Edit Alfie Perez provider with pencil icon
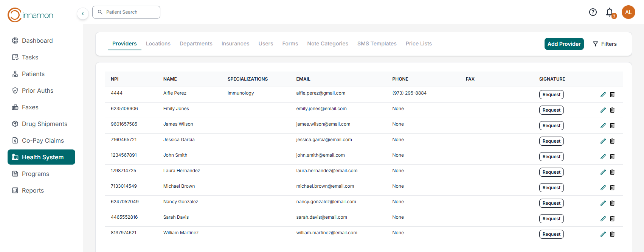644x252 pixels. tap(603, 95)
